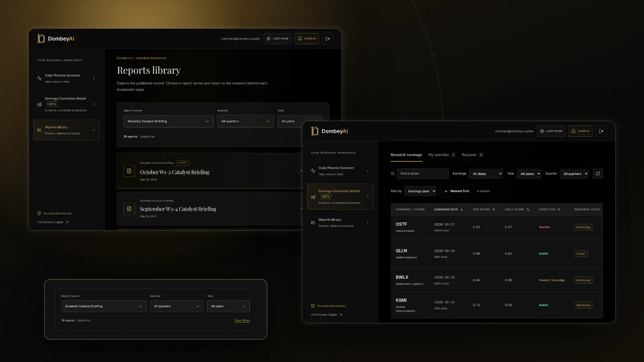
Task: Open the Earnings All dates dropdown
Action: [487, 174]
